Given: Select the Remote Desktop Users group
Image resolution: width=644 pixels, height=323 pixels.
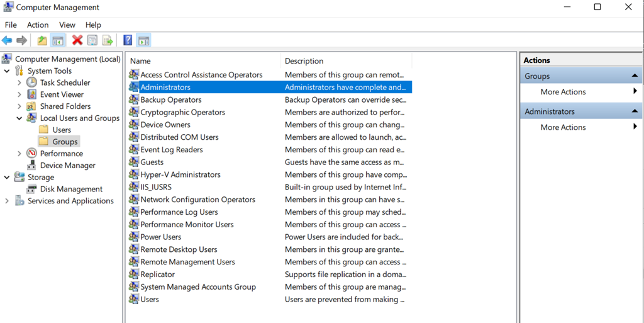Looking at the screenshot, I should [x=179, y=249].
